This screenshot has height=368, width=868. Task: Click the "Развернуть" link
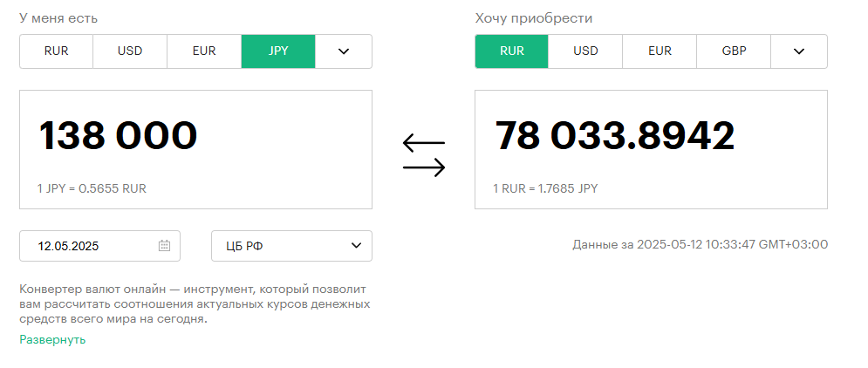click(52, 340)
